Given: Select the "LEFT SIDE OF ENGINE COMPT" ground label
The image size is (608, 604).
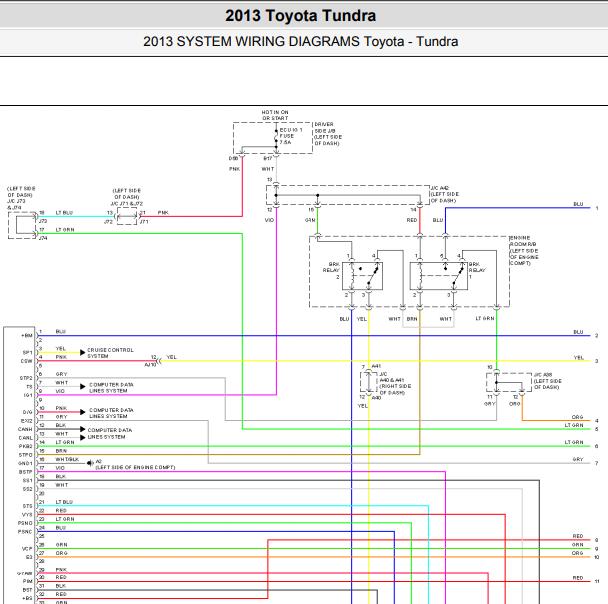Looking at the screenshot, I should point(135,468).
